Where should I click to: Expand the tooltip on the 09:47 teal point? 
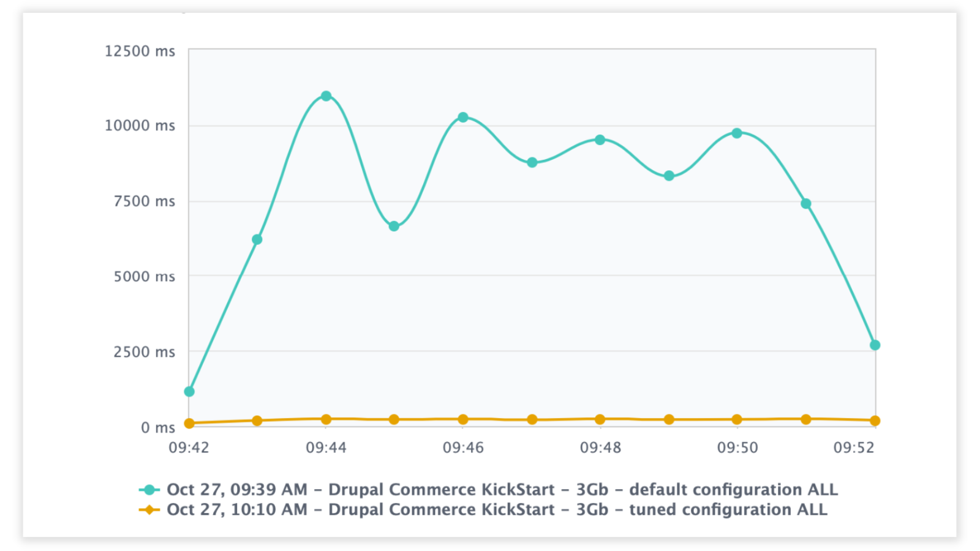pos(532,161)
